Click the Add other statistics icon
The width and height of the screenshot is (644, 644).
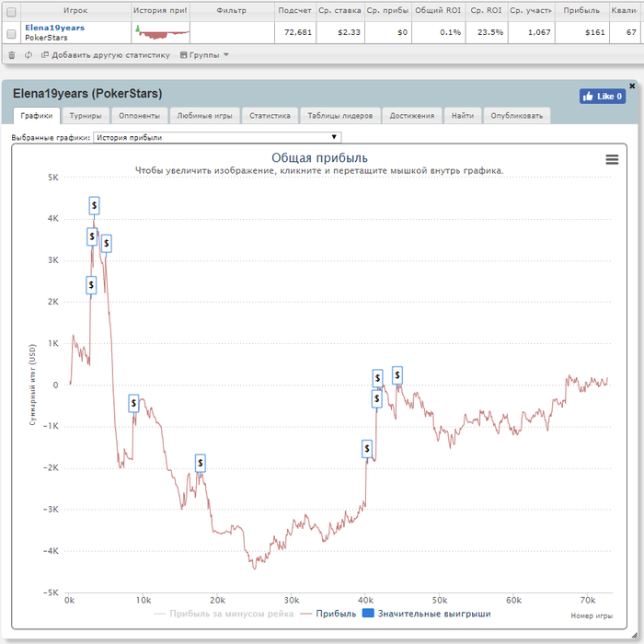(45, 54)
